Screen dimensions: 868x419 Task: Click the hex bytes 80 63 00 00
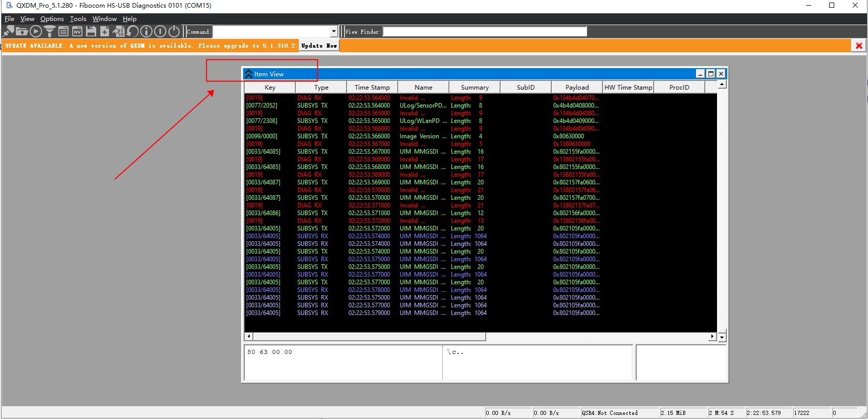pos(270,352)
